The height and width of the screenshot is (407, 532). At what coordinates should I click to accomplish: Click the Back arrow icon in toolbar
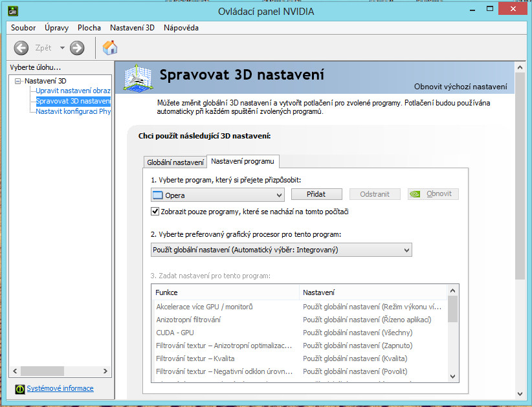click(21, 48)
